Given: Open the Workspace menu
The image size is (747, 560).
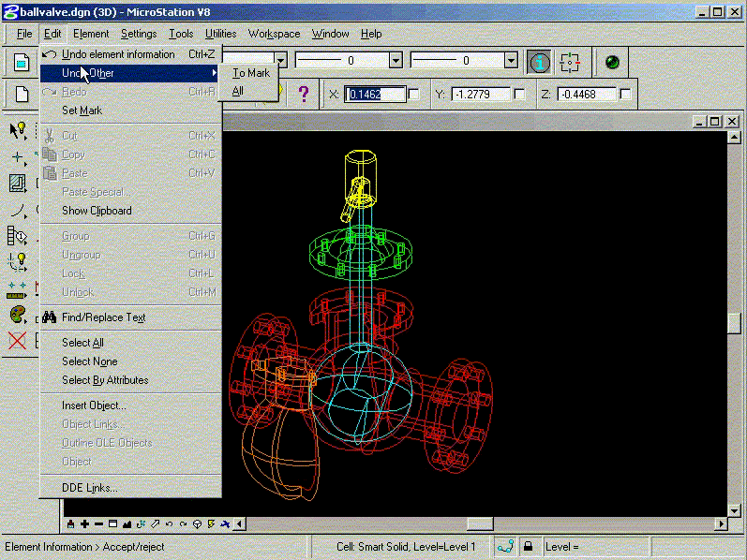Looking at the screenshot, I should pyautogui.click(x=274, y=34).
